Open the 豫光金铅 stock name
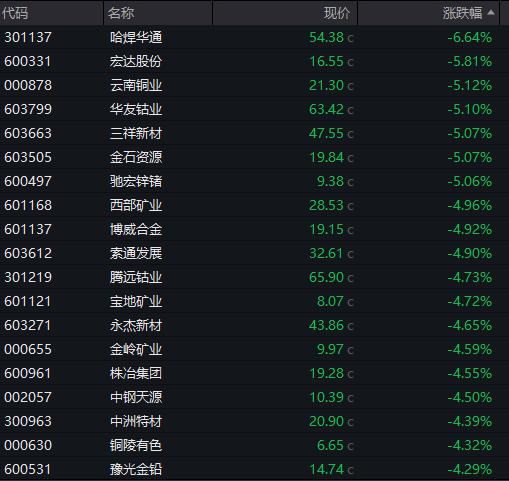This screenshot has height=481, width=509. point(136,469)
